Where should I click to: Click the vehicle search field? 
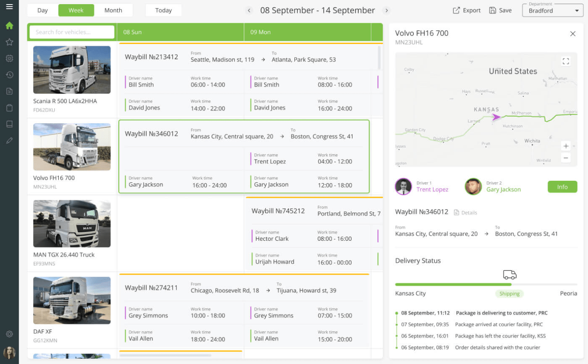[x=71, y=32]
